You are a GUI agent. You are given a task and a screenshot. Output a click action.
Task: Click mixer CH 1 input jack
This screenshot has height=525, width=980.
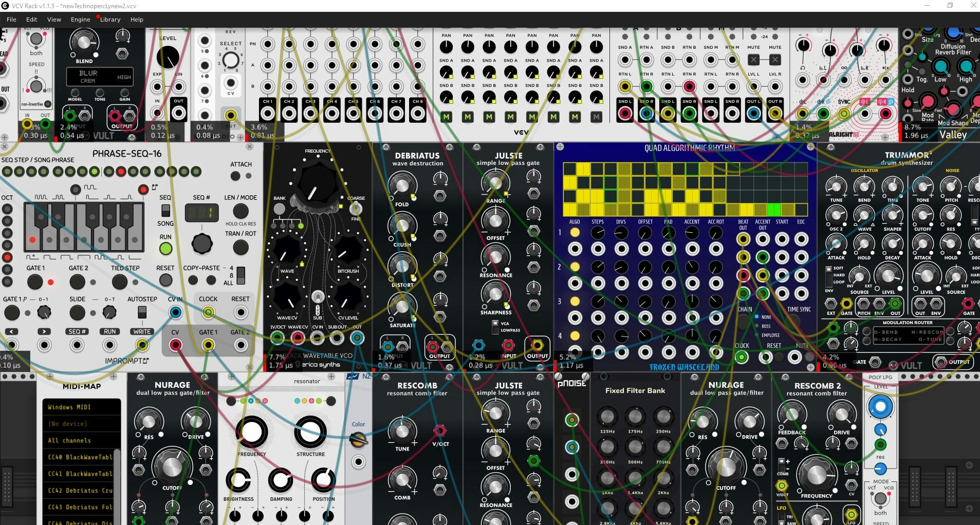268,114
